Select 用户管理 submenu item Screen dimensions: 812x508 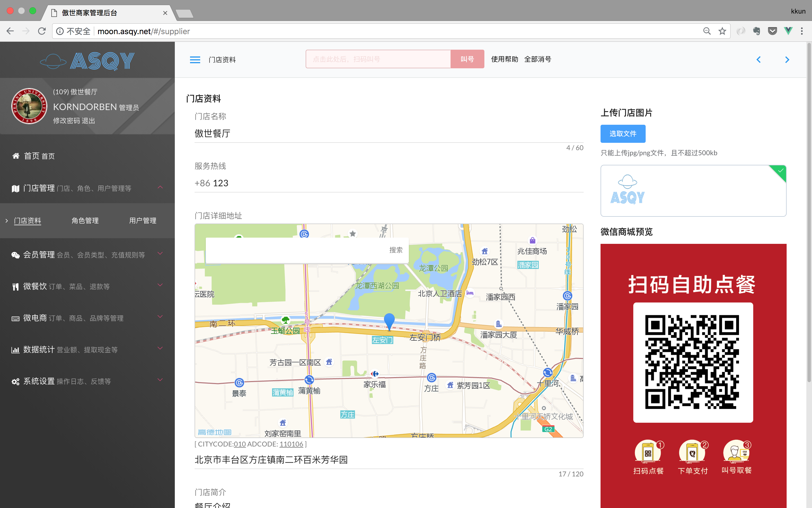tap(143, 221)
